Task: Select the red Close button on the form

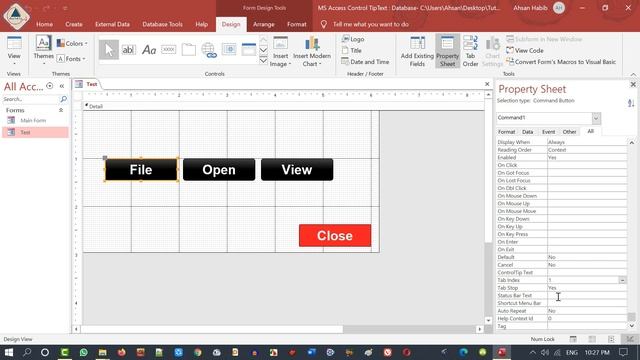Action: 335,236
